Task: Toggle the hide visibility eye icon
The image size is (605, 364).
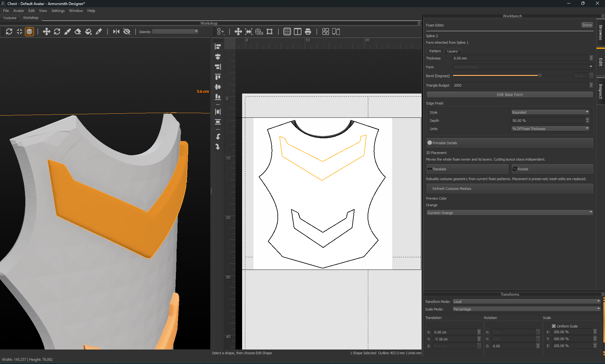Action: tap(127, 31)
